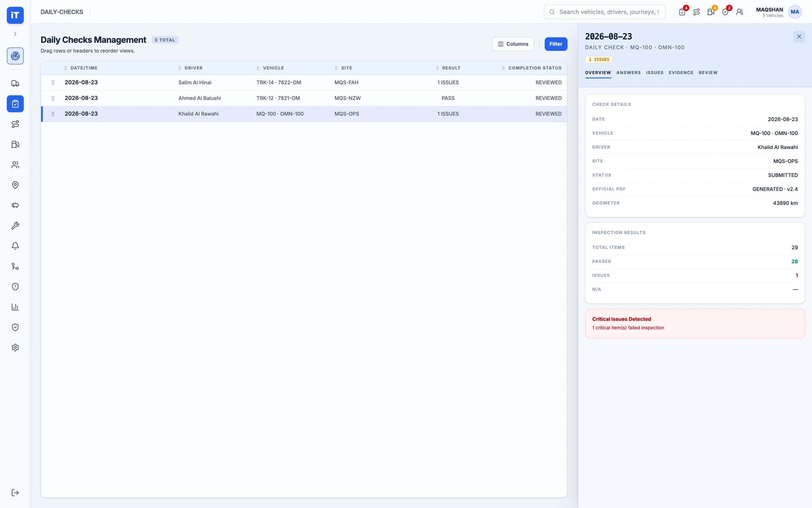Click the RESULT column header
812x508 pixels.
point(451,68)
